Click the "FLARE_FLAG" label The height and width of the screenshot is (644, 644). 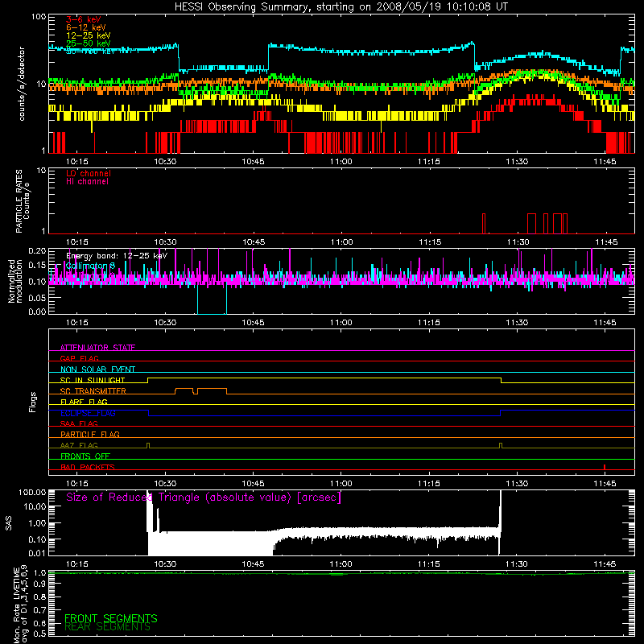coord(84,402)
